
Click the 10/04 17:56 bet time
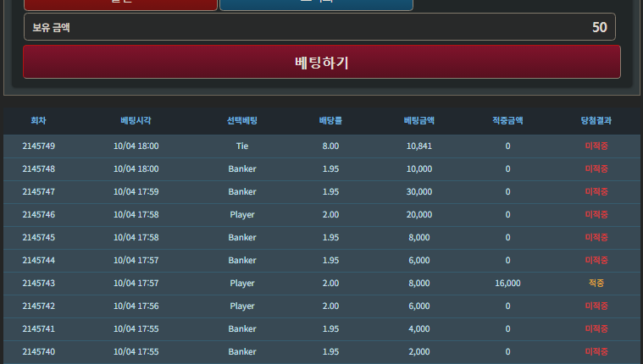point(136,306)
